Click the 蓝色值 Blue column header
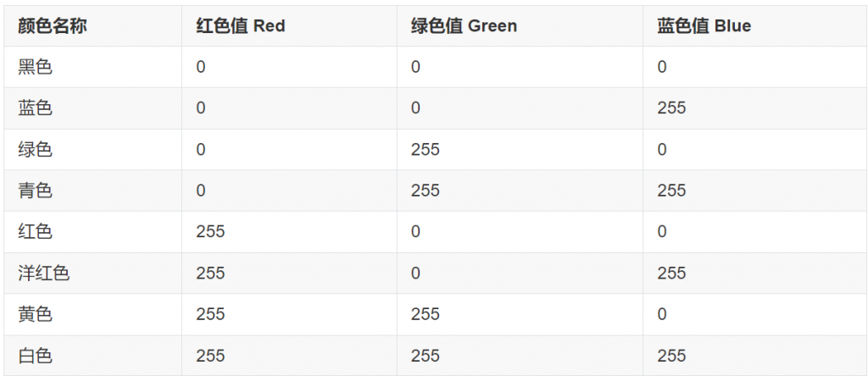Viewport: 868px width, 376px height. click(704, 26)
